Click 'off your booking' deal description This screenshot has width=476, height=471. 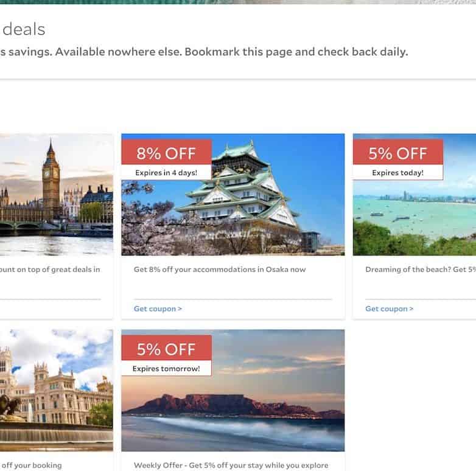[31, 466]
